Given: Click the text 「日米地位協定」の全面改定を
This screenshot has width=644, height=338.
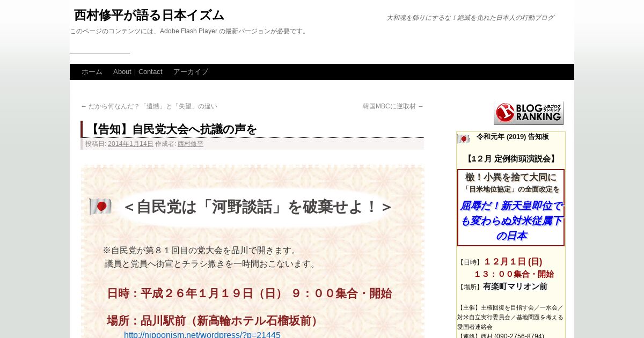Looking at the screenshot, I should click(511, 189).
